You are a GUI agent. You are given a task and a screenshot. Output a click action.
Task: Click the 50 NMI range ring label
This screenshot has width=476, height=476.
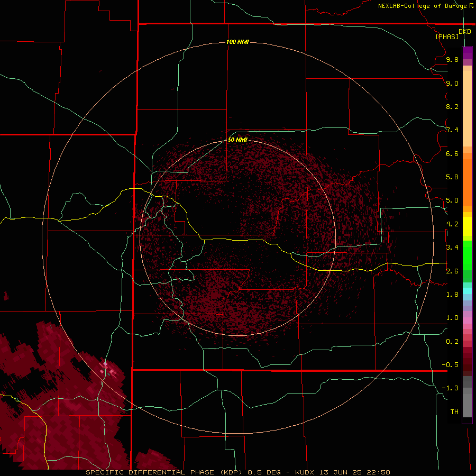[237, 140]
